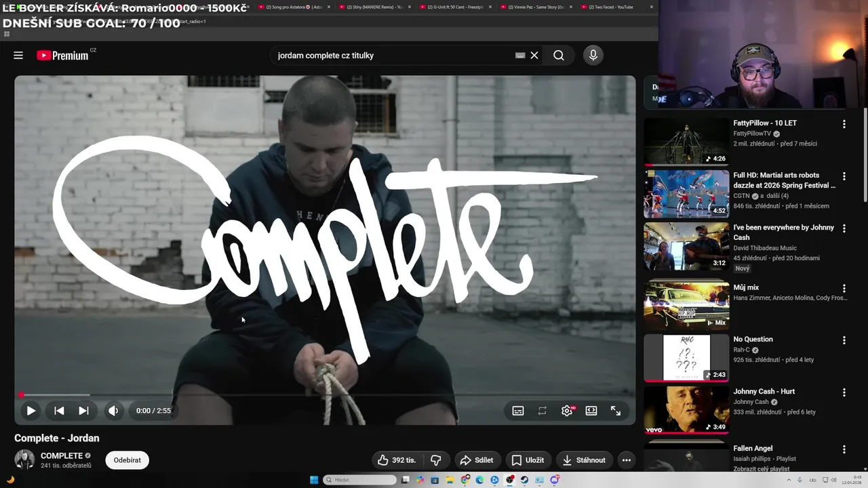Open options menu for I've been everywhere
The image size is (868, 488).
point(844,228)
